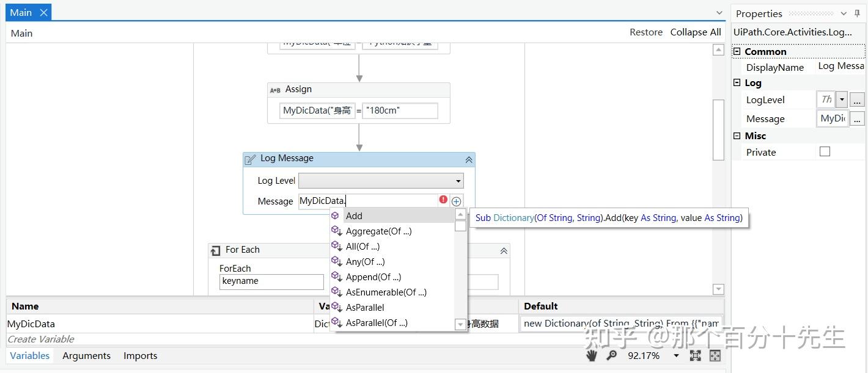
Task: Click the fit to screen icon
Action: pyautogui.click(x=696, y=355)
